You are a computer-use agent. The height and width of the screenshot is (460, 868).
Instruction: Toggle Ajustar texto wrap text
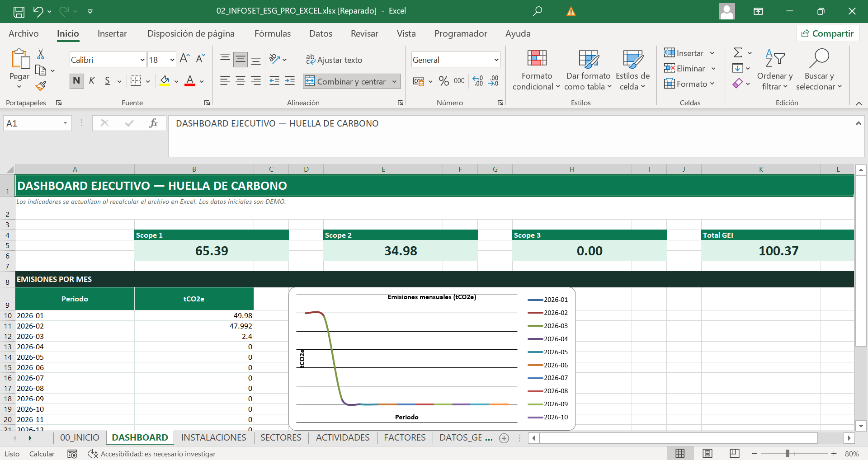pos(334,60)
